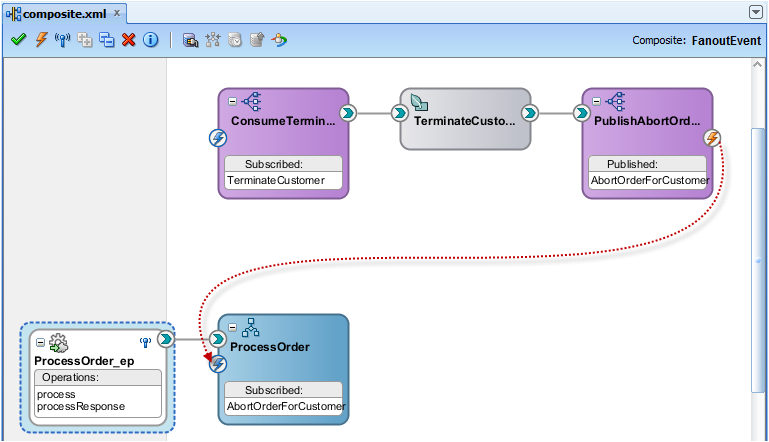Collapse the ProcessOrder component
Image resolution: width=769 pixels, height=442 pixels.
[233, 327]
